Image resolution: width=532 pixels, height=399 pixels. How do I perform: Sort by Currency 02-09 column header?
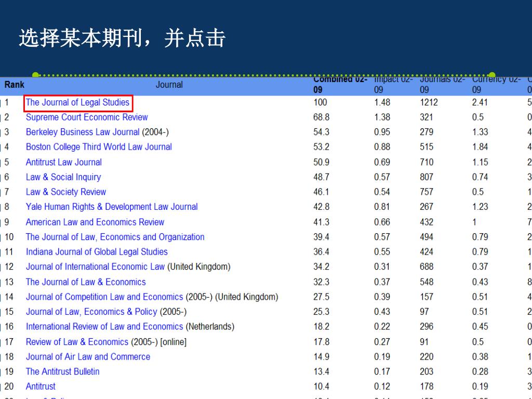[496, 85]
